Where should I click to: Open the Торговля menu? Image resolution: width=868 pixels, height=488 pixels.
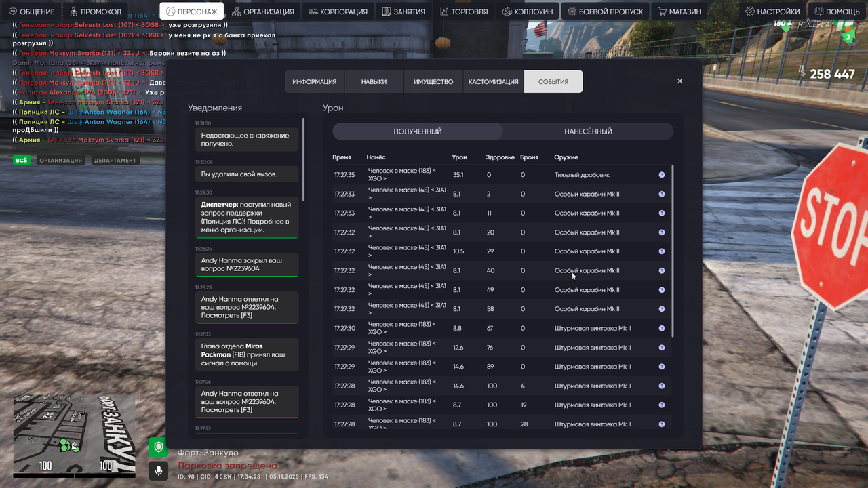(x=464, y=12)
